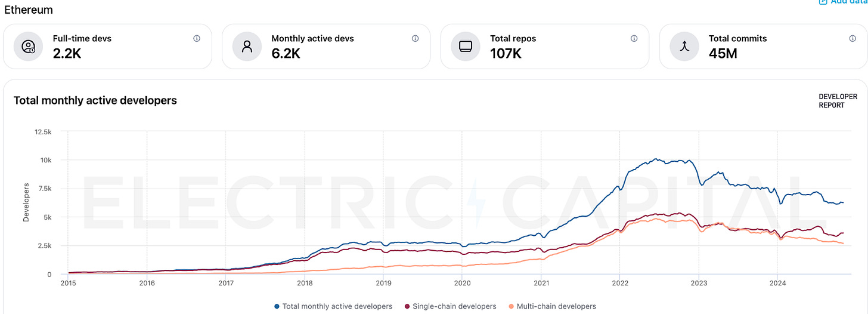Click the chart title Total monthly active developers
Viewport: 868px width, 314px height.
coord(95,100)
